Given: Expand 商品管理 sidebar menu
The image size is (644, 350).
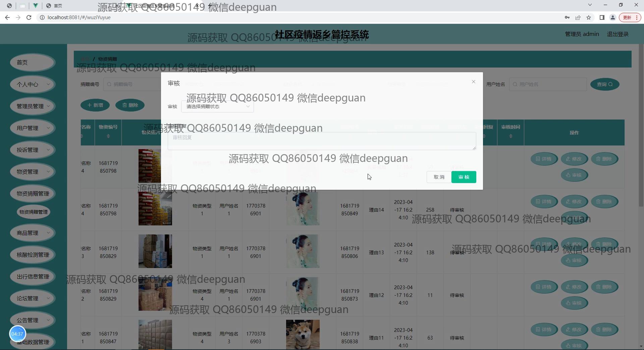Looking at the screenshot, I should pyautogui.click(x=33, y=233).
